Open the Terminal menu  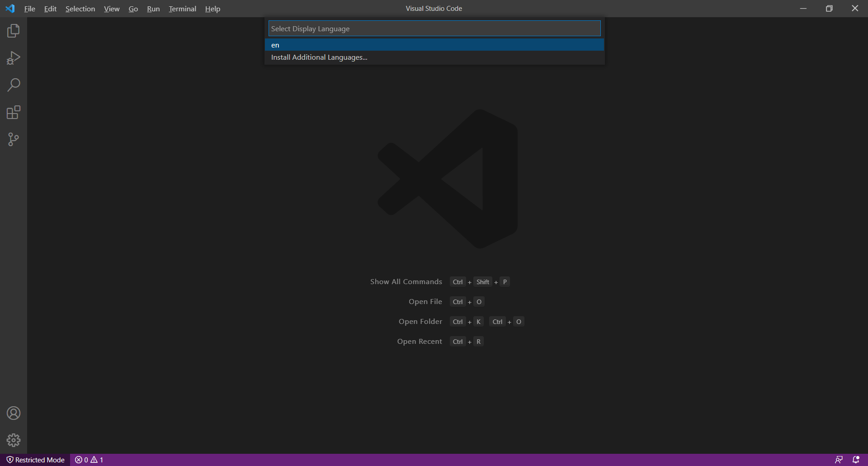pyautogui.click(x=182, y=9)
